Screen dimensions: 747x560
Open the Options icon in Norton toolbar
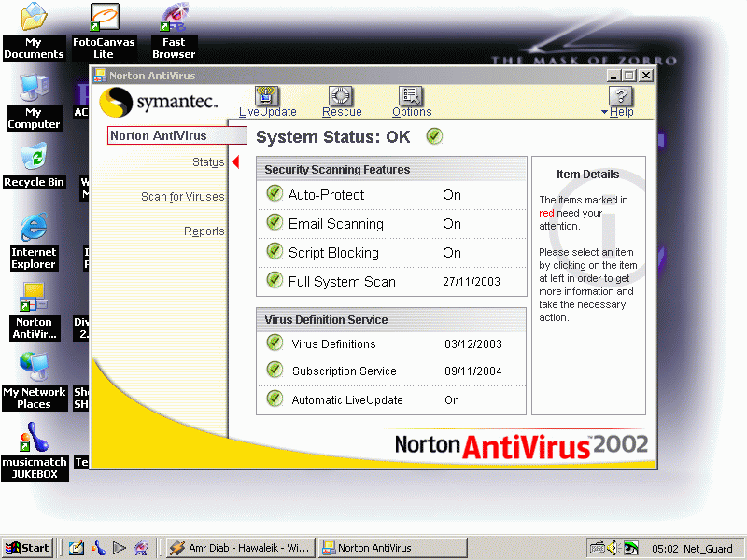[411, 96]
